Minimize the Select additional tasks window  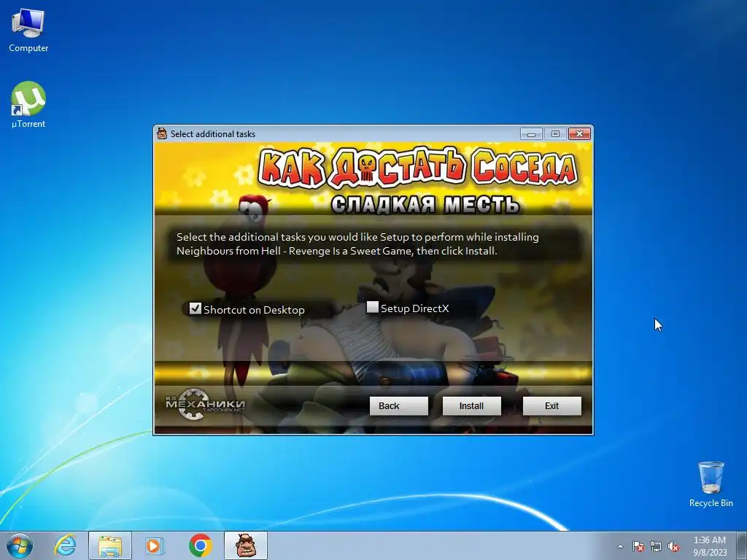[531, 134]
